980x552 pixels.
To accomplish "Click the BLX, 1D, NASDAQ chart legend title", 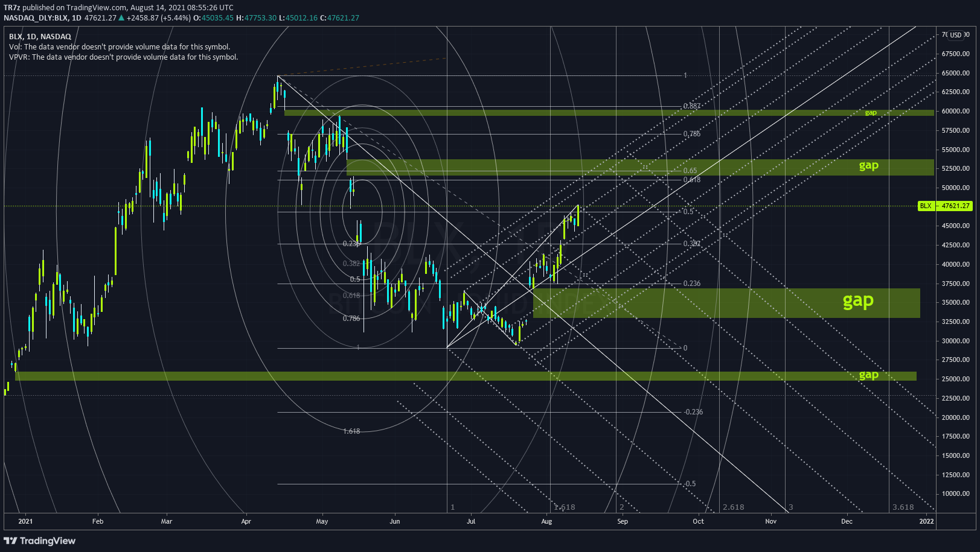I will point(40,37).
